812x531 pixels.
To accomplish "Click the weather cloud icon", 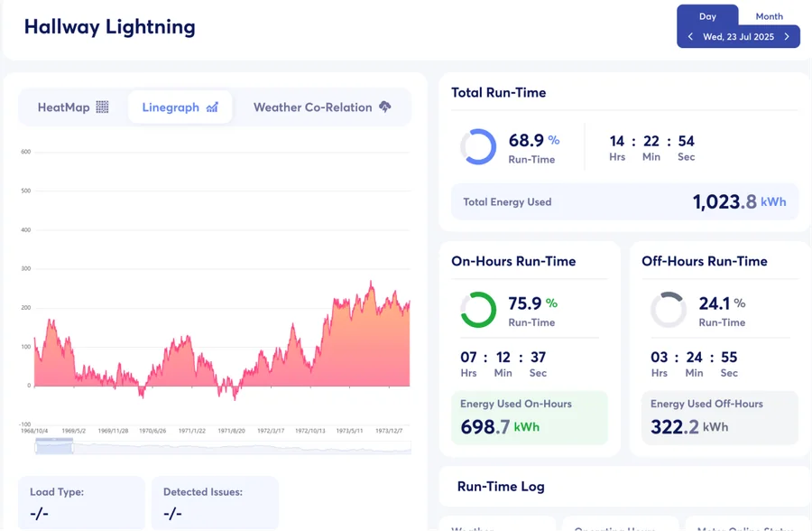I will (x=384, y=107).
